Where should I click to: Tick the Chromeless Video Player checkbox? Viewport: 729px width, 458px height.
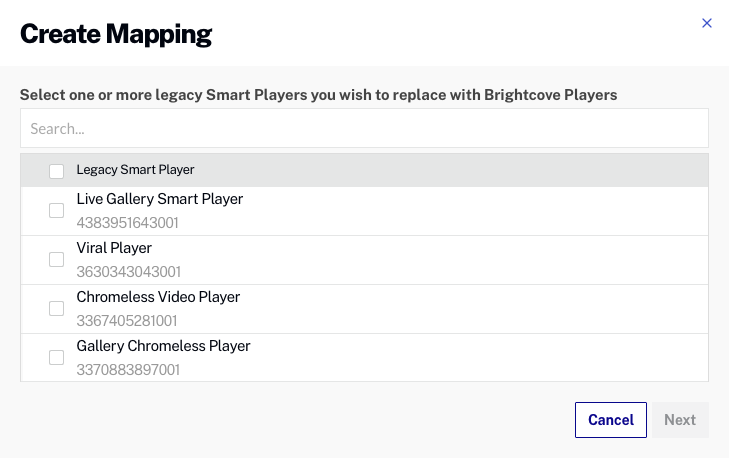tap(57, 308)
